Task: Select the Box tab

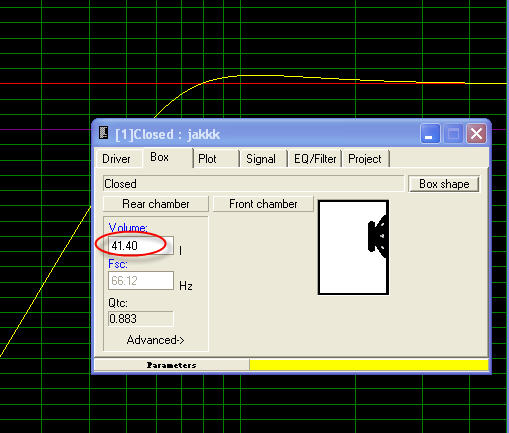Action: tap(159, 157)
